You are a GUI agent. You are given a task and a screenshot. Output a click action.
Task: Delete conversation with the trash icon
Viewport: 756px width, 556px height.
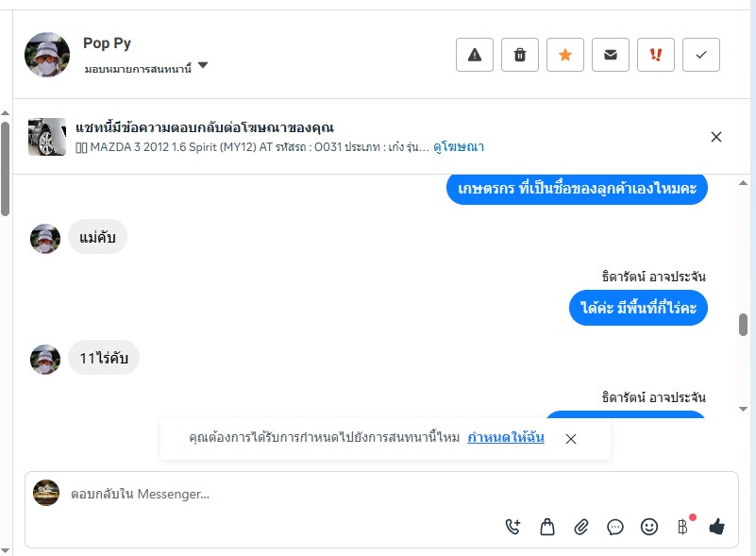click(520, 55)
